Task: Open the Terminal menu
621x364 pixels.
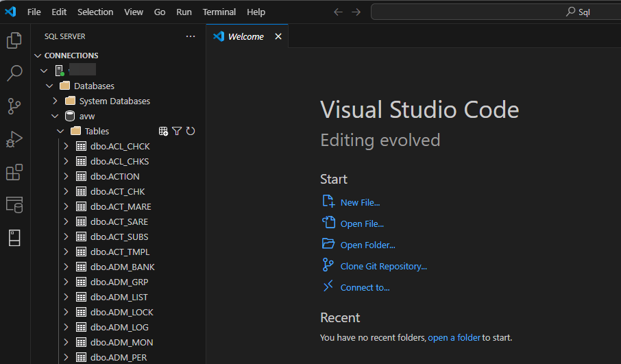Action: click(x=219, y=12)
